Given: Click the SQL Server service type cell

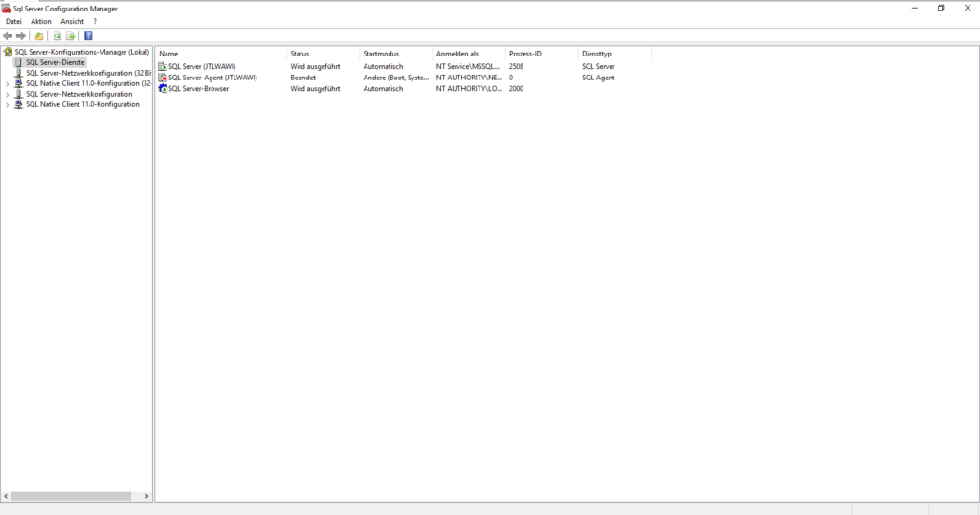Looking at the screenshot, I should click(598, 66).
